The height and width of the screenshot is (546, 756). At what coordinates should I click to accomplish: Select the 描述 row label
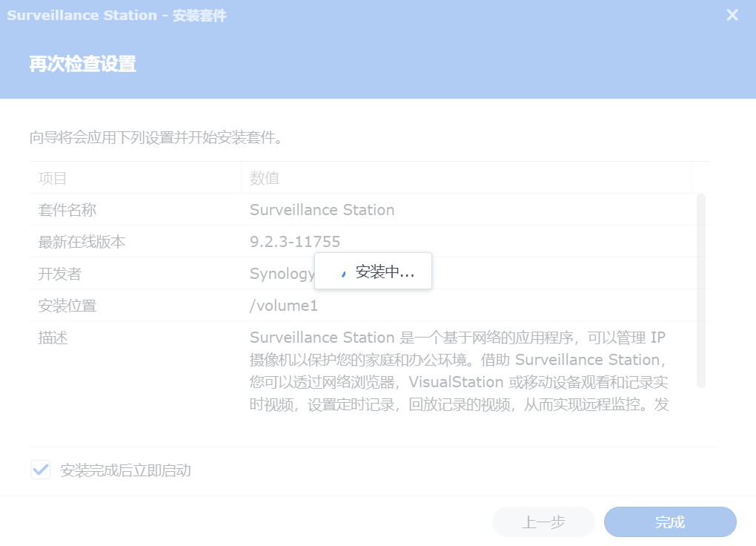point(53,338)
